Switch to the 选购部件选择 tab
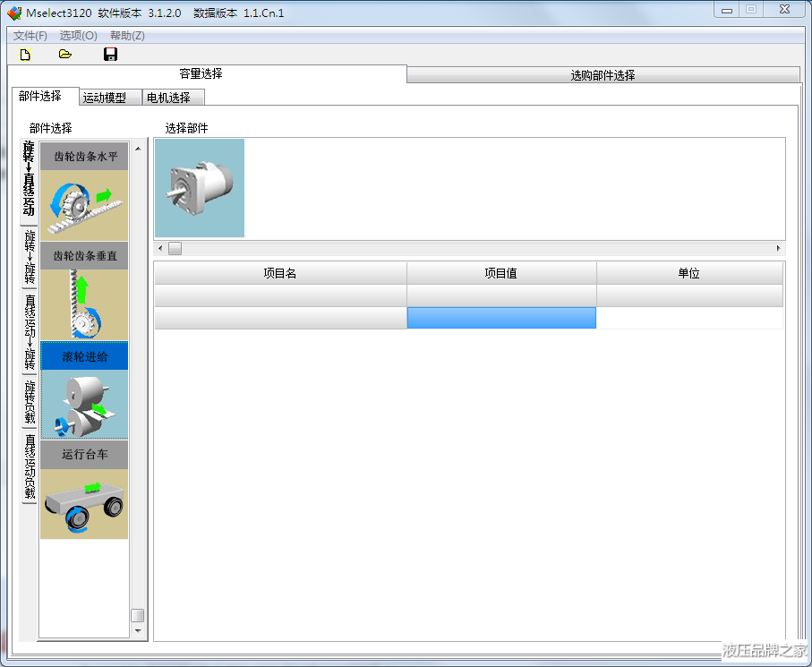The image size is (812, 667). (x=603, y=75)
